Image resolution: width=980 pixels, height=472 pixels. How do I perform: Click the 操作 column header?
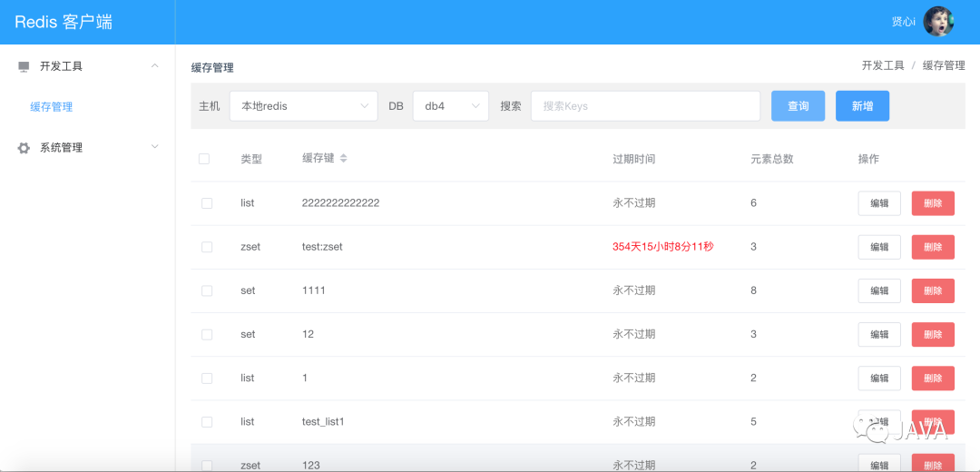868,160
